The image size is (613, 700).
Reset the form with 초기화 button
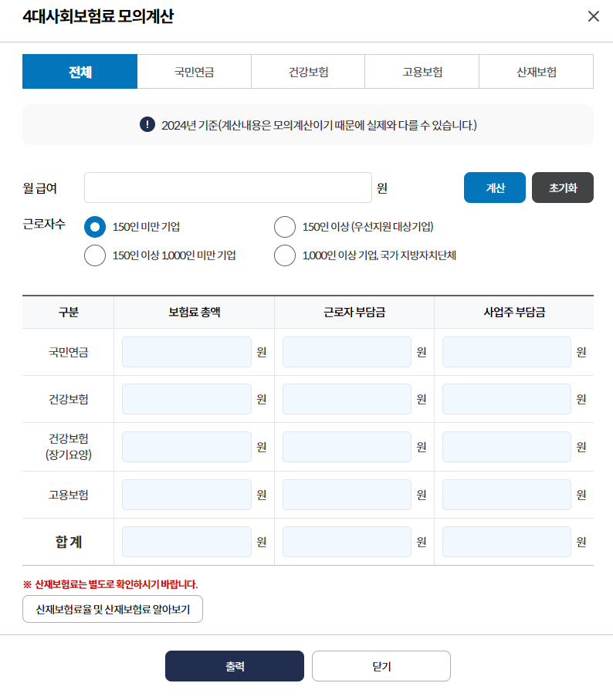(x=563, y=188)
